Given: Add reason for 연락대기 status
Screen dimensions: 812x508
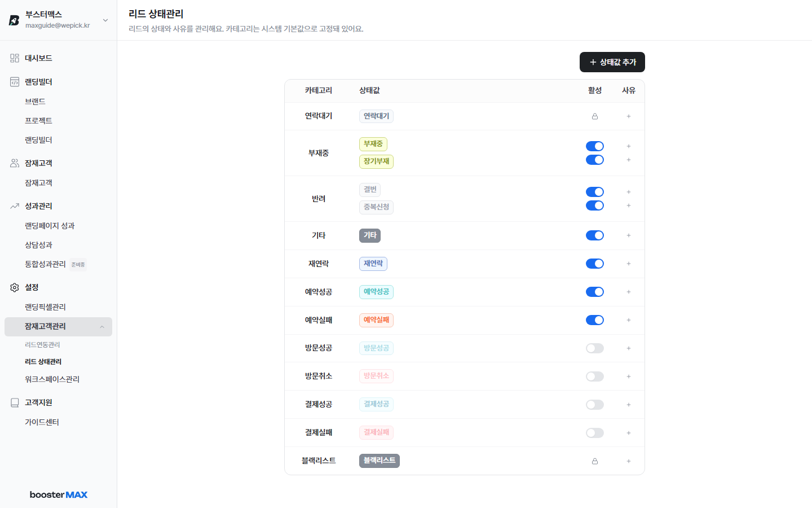Looking at the screenshot, I should tap(629, 116).
